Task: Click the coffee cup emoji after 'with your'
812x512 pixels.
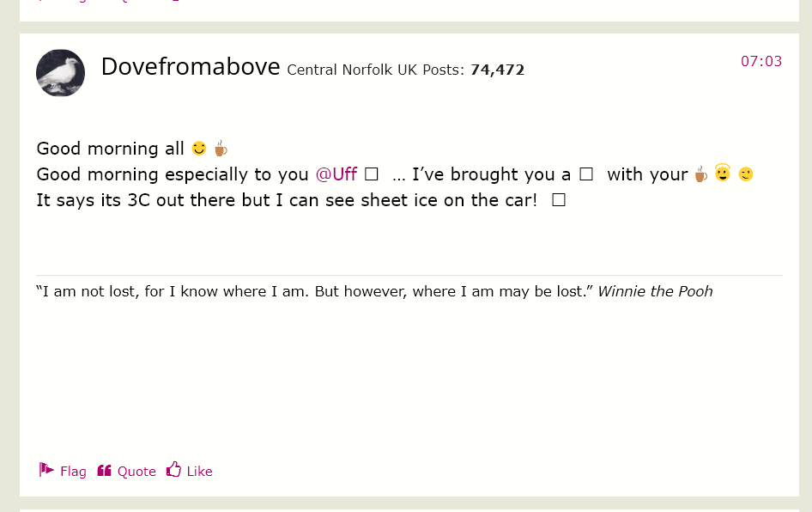Action: point(700,174)
